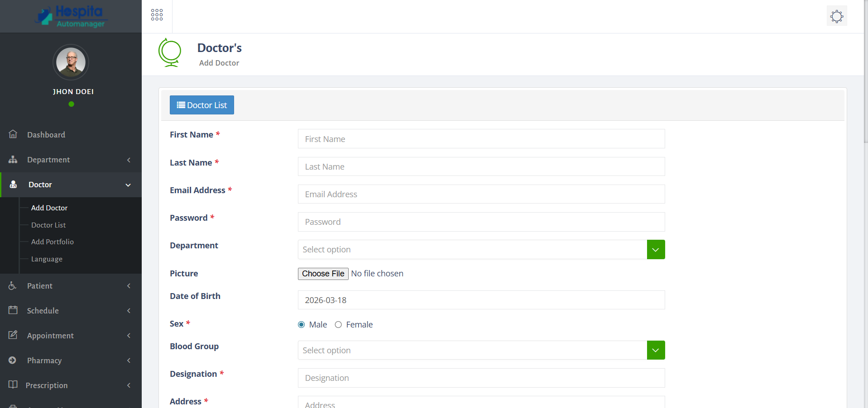This screenshot has width=868, height=408.
Task: Switch to Add Portfolio in the sidebar
Action: coord(52,242)
